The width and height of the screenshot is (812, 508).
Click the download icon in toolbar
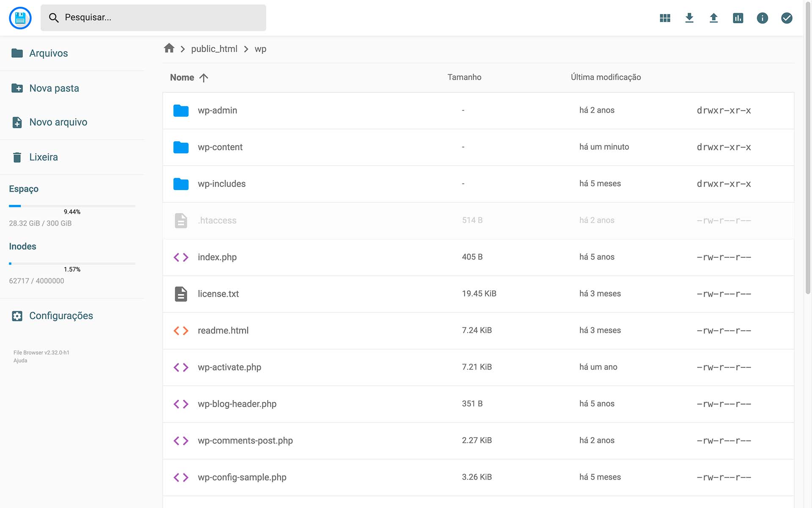click(x=689, y=18)
